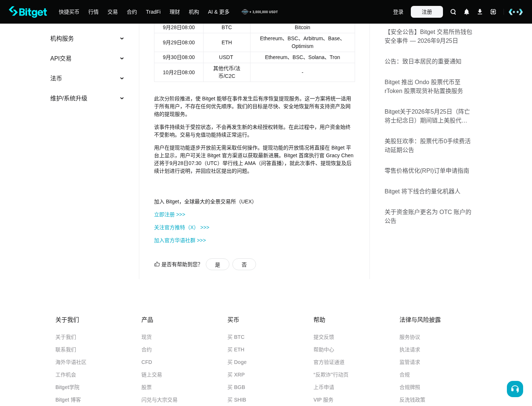Screen dimensions: 532x406
Task: Toggle the theme icon at header right
Action: point(516,12)
